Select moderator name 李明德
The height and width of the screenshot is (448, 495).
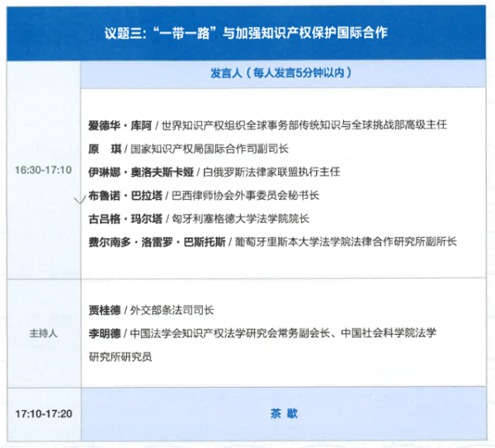pos(104,334)
